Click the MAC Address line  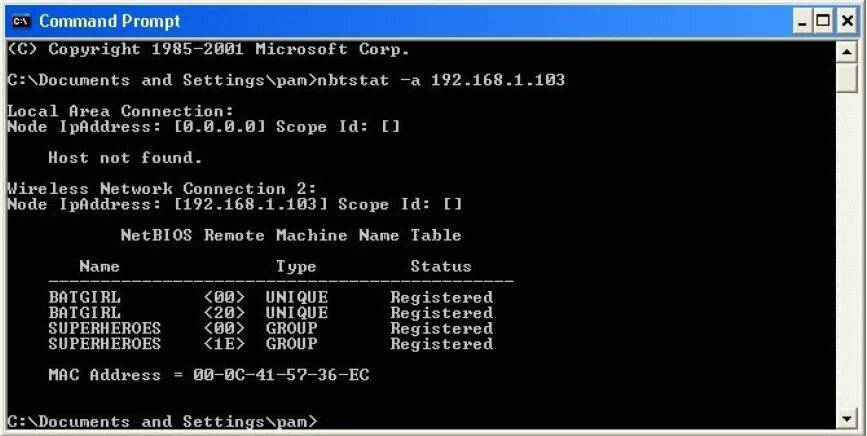coord(209,375)
